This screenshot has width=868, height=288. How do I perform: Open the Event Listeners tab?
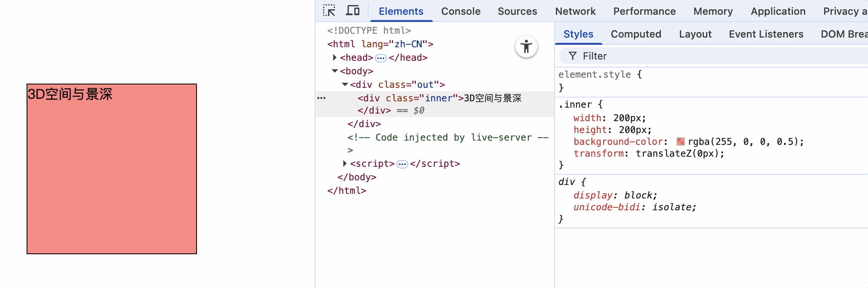pyautogui.click(x=766, y=34)
